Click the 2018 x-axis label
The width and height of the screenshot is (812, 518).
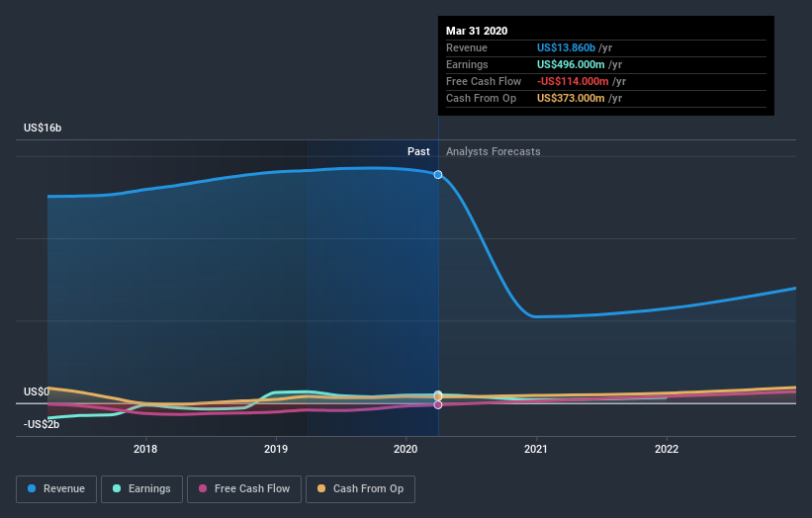[145, 449]
